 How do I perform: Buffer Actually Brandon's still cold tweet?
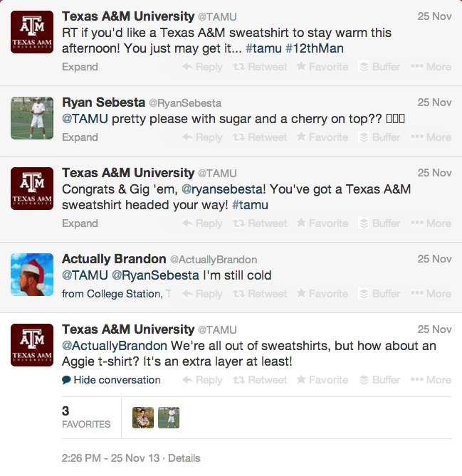379,294
